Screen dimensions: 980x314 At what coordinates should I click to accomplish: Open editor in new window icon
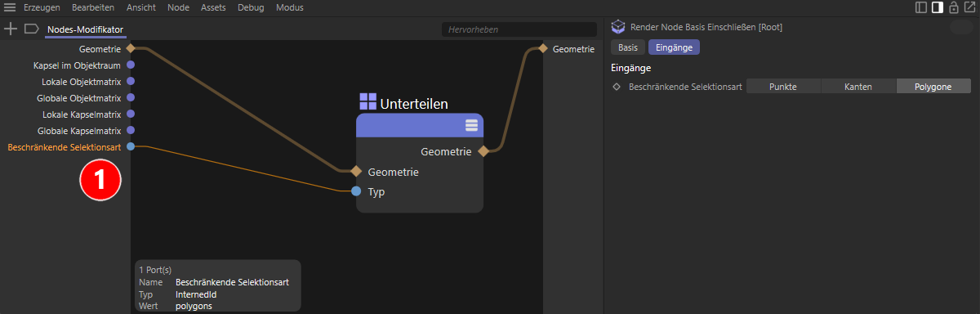click(x=969, y=7)
